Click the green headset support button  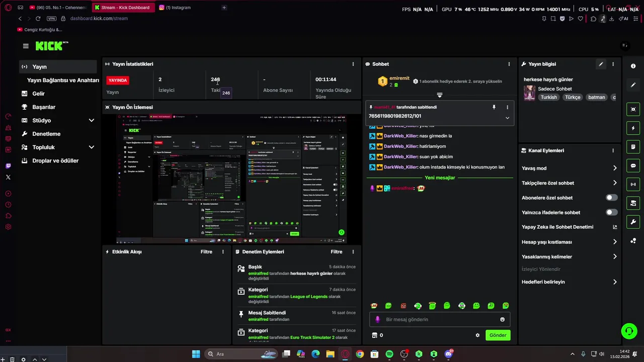pyautogui.click(x=629, y=331)
